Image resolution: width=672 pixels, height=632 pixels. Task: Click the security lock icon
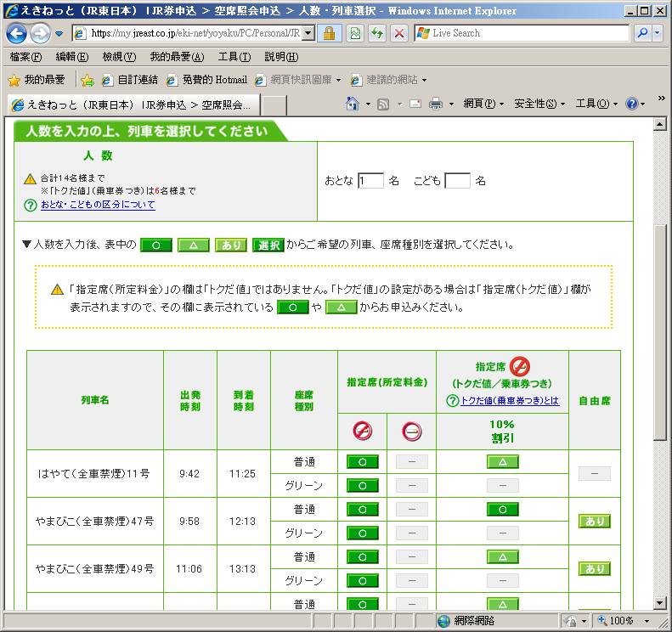tap(329, 33)
